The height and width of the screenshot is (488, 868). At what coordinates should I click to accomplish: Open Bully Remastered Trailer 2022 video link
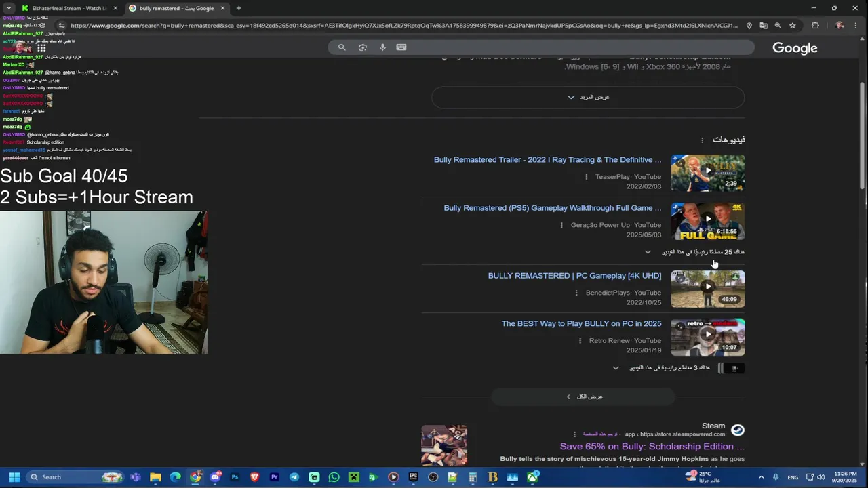click(547, 160)
